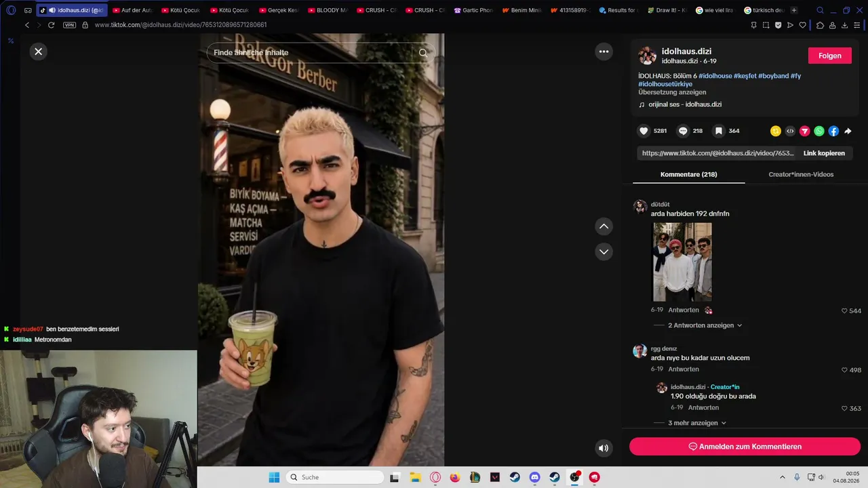868x488 pixels.
Task: Reload the page in the browser
Action: coord(51,25)
